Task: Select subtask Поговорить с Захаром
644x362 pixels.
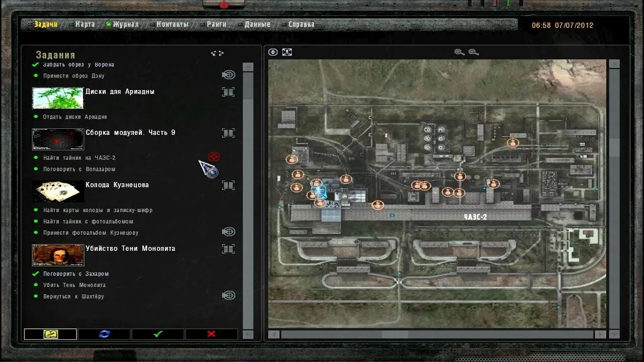Action: 76,274
